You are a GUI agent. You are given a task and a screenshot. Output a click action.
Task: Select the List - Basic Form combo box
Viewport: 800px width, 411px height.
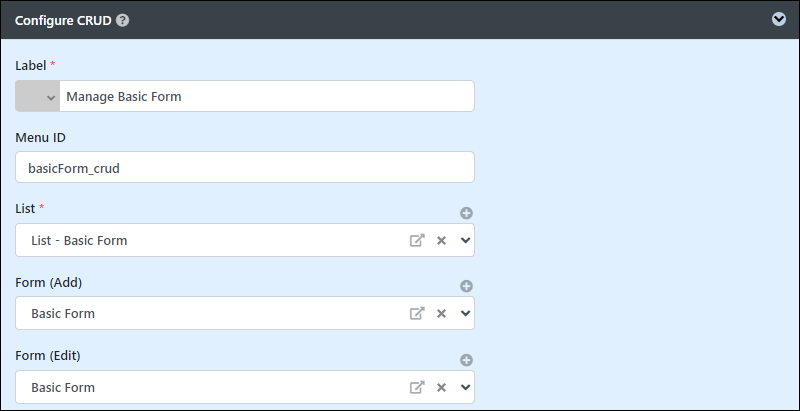(x=245, y=240)
